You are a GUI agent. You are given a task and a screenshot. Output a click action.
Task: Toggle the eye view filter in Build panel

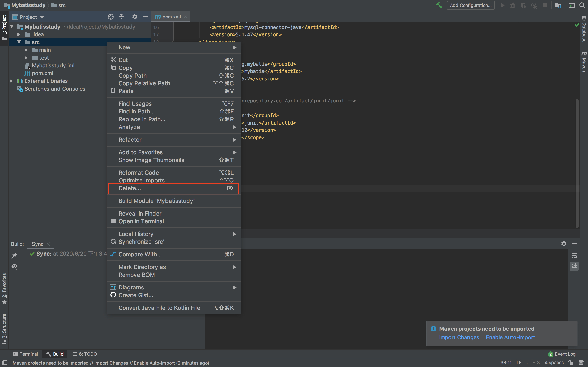pos(14,267)
